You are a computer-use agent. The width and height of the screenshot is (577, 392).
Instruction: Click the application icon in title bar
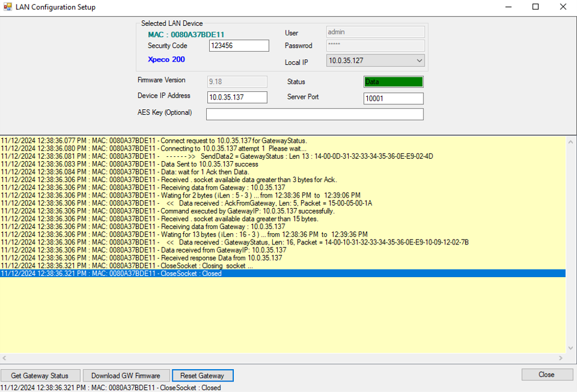tap(7, 7)
